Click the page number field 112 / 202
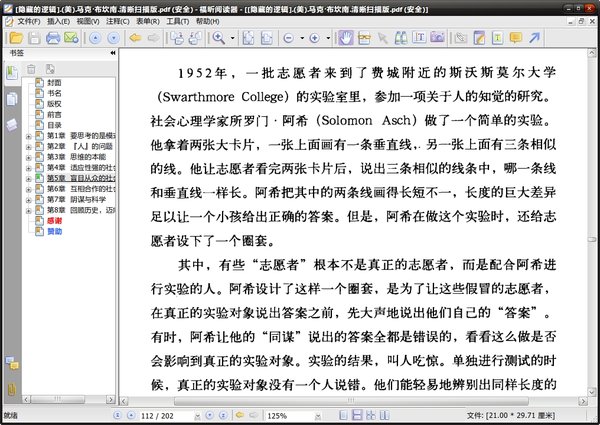Screen dimensions: 600x425 (x=160, y=415)
